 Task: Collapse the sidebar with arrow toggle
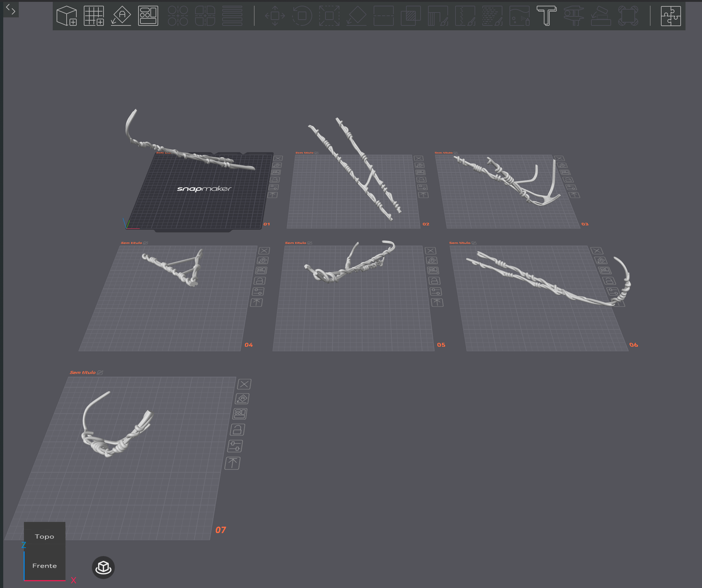pyautogui.click(x=11, y=9)
